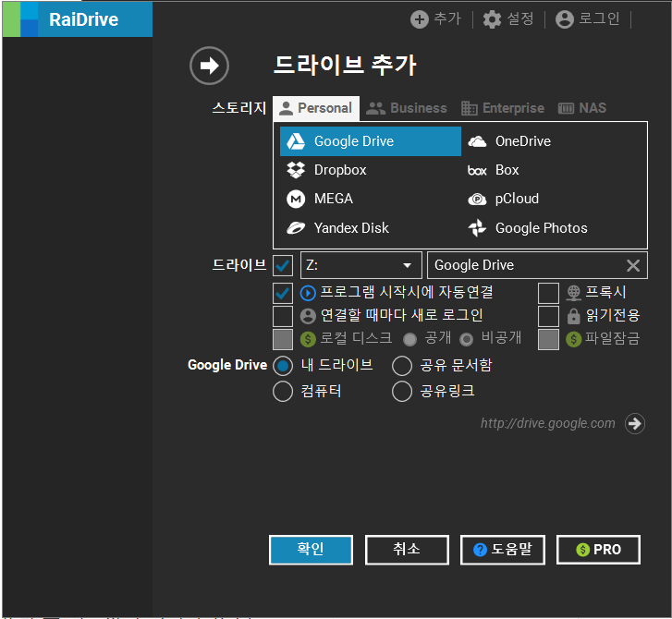Select the 공개 radio option
The width and height of the screenshot is (672, 619).
[x=410, y=340]
